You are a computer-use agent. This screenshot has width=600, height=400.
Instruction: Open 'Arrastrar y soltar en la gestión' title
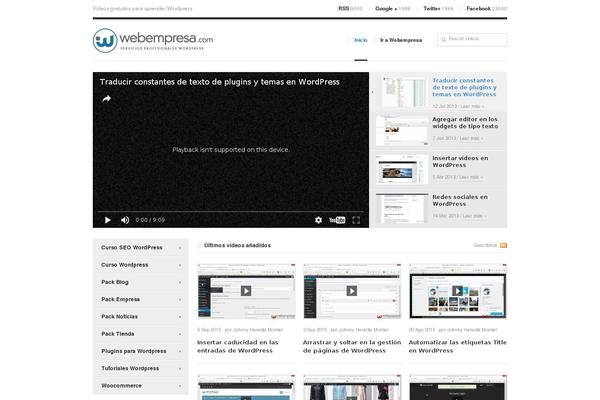[x=352, y=346]
